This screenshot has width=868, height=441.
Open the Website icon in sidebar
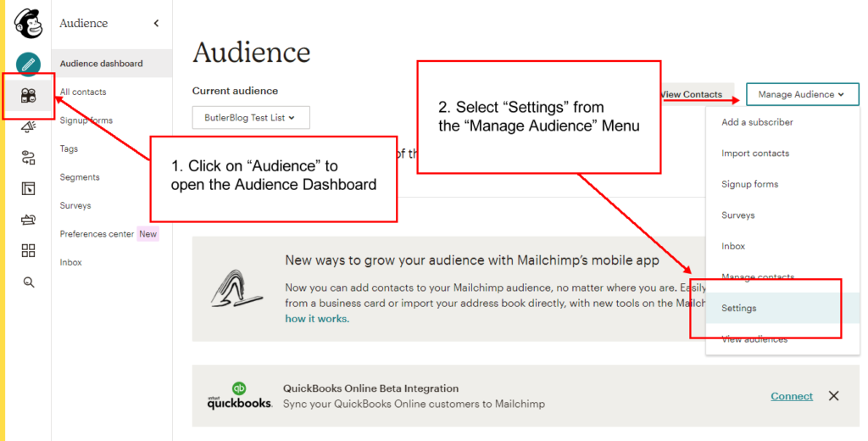[x=28, y=189]
